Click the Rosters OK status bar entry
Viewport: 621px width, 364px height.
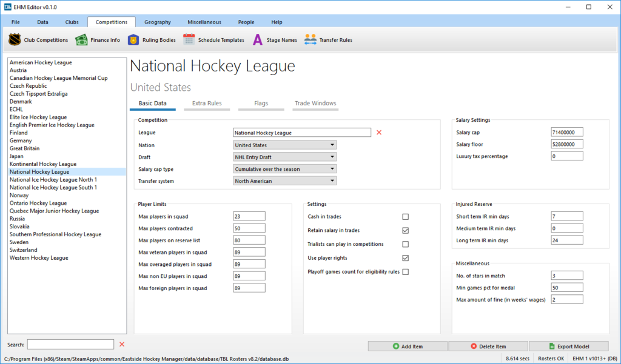551,359
